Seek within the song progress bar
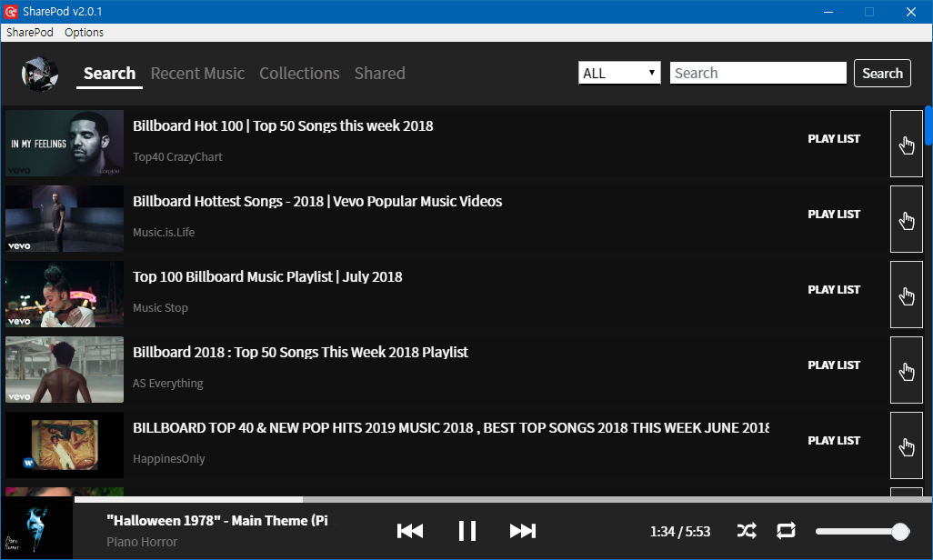933x560 pixels. pos(503,499)
